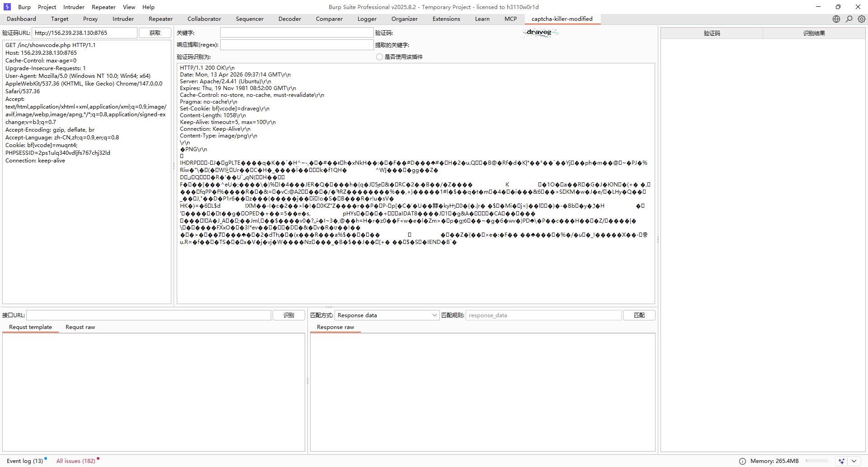Click the Burp Suite logo icon
Image resolution: width=868 pixels, height=467 pixels.
[7, 7]
